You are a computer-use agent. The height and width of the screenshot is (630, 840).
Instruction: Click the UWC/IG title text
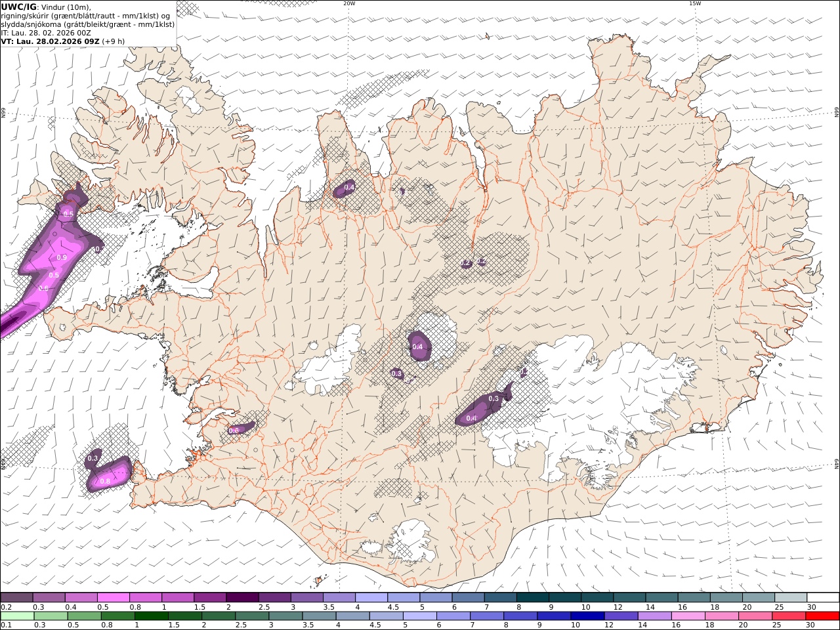click(x=19, y=7)
